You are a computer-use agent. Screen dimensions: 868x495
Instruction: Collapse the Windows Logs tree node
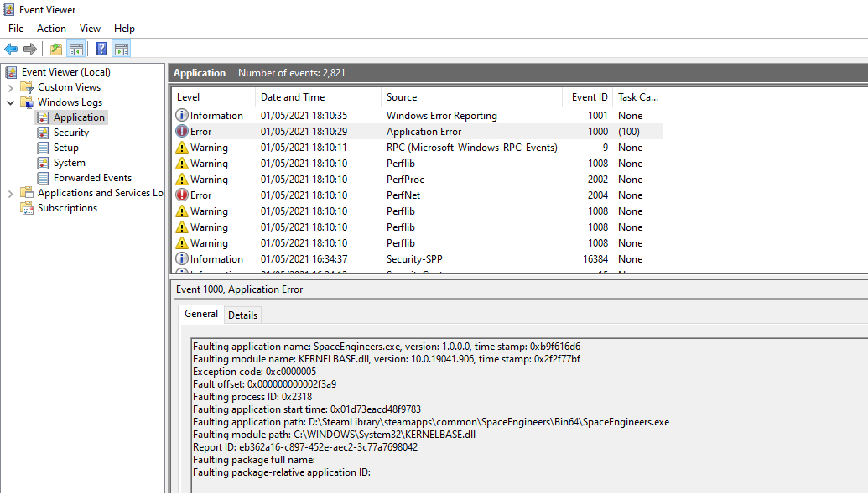click(10, 102)
